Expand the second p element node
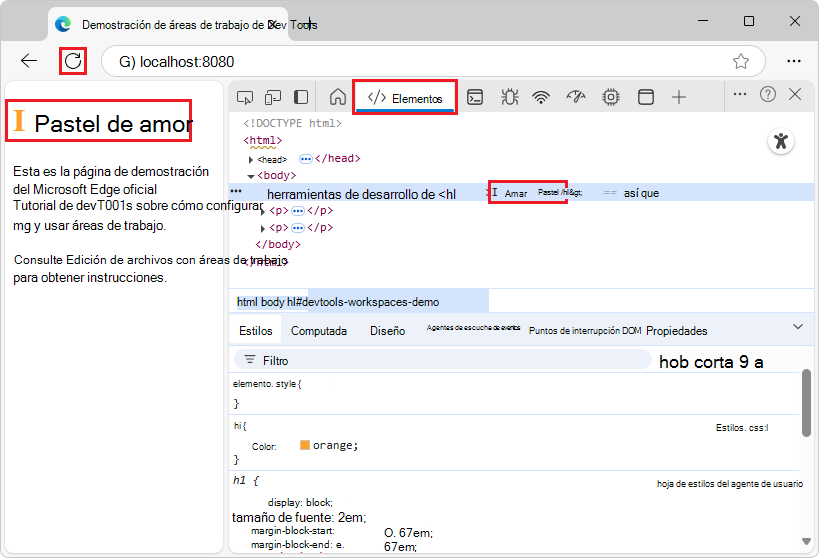 coord(263,228)
